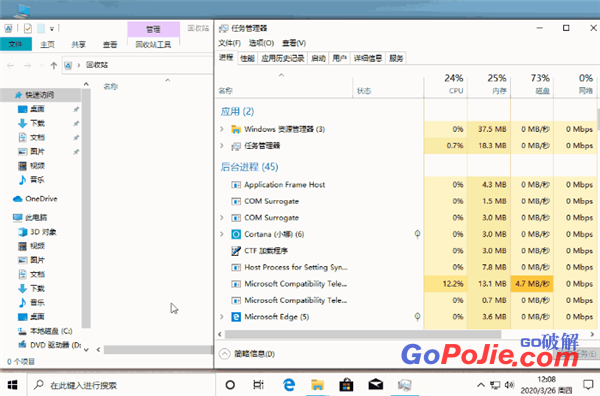
Task: Click taskbar search box
Action: (x=121, y=385)
